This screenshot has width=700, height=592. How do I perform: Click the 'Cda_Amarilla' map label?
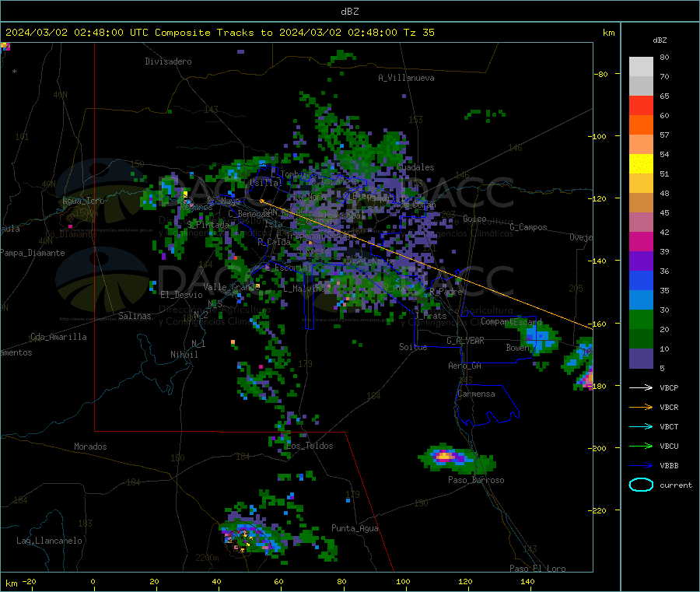click(x=58, y=337)
